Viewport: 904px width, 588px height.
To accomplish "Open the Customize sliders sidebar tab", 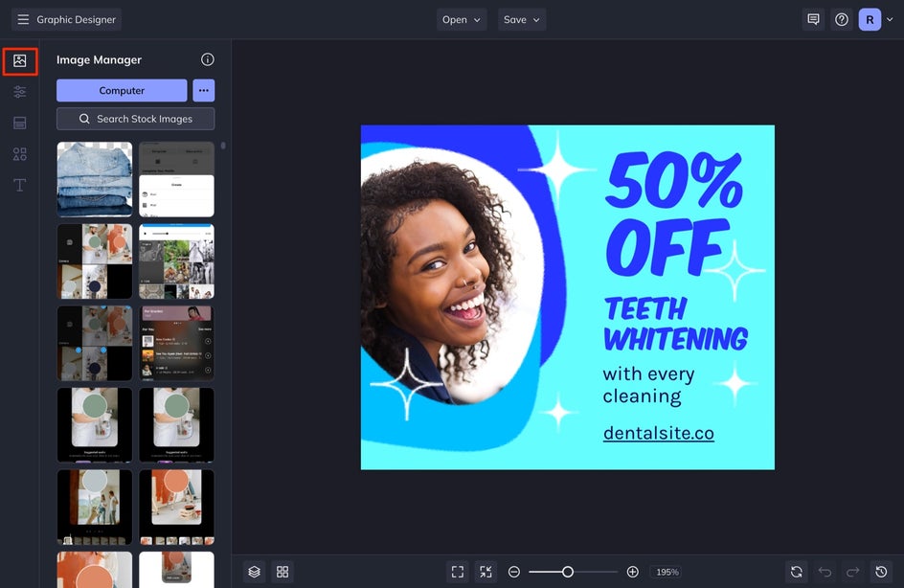I will click(19, 92).
